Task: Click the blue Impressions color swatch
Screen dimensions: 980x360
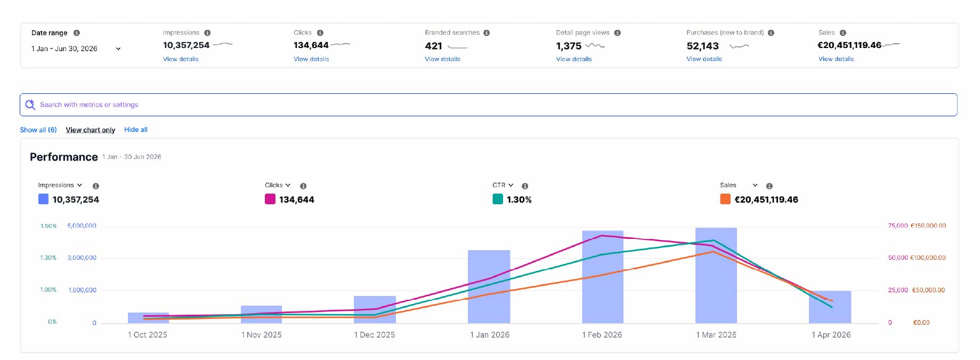Action: click(44, 199)
